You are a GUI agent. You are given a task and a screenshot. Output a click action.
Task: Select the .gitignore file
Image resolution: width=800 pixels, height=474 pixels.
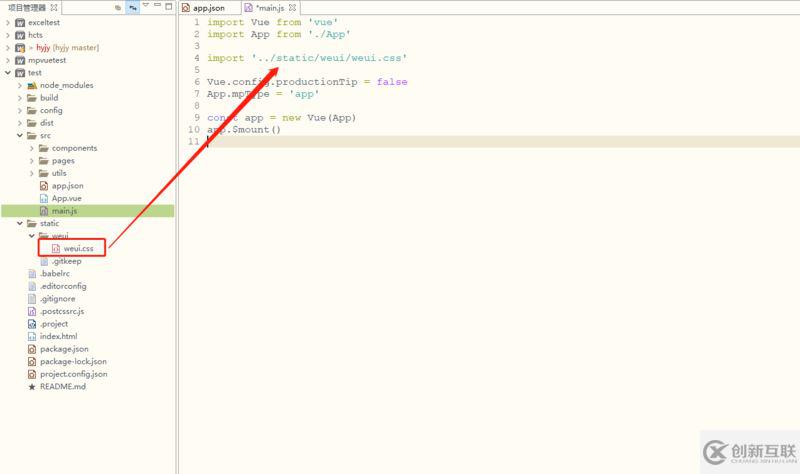click(x=58, y=299)
